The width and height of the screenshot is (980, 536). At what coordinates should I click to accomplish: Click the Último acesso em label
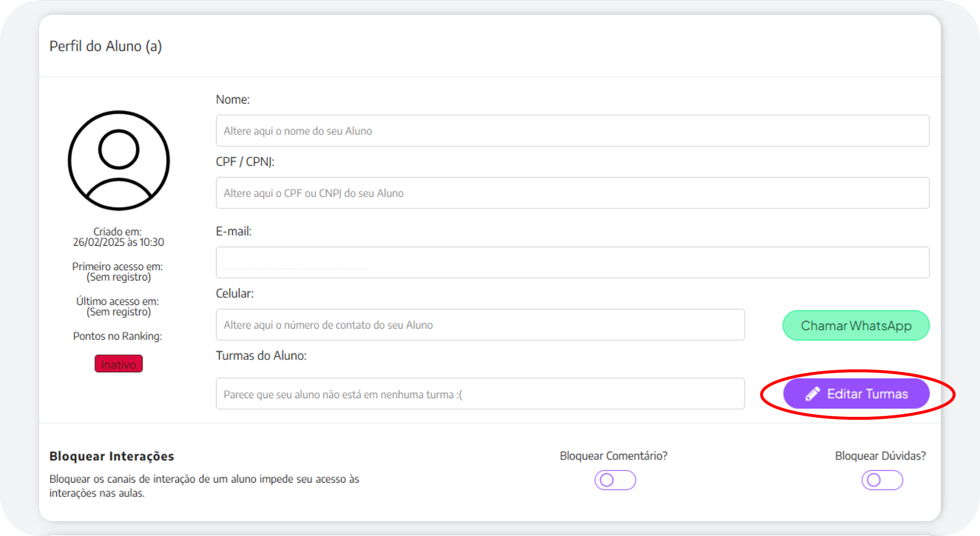tap(118, 302)
